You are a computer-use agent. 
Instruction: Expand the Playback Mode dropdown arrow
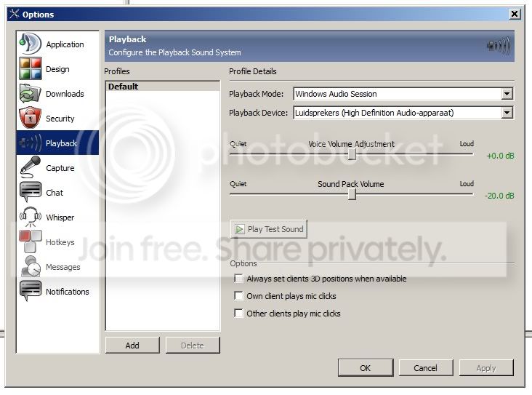click(x=507, y=94)
